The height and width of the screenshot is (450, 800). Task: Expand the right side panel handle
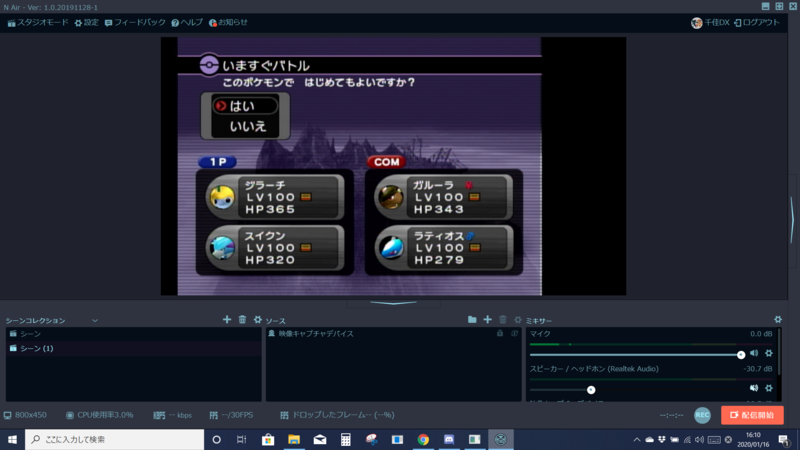[x=792, y=219]
